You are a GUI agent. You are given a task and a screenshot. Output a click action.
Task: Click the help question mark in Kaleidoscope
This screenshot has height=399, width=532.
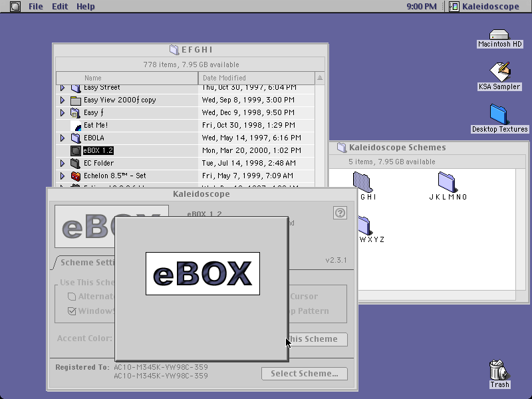tap(340, 213)
